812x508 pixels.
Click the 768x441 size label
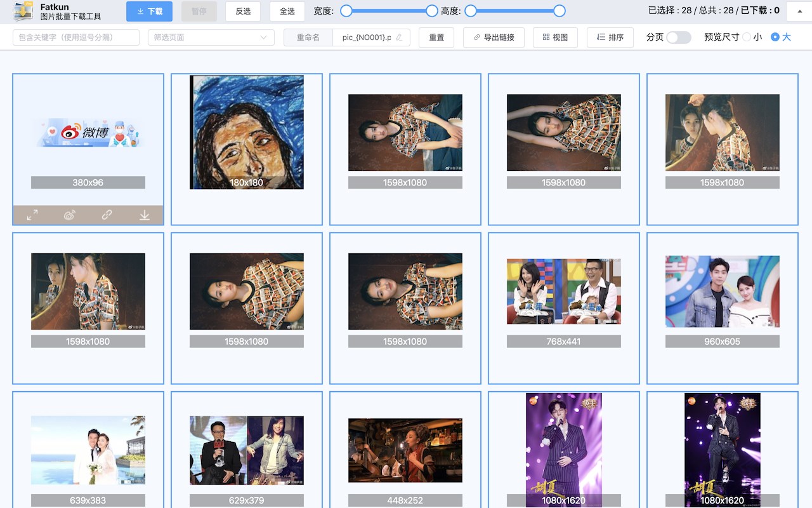click(x=564, y=342)
